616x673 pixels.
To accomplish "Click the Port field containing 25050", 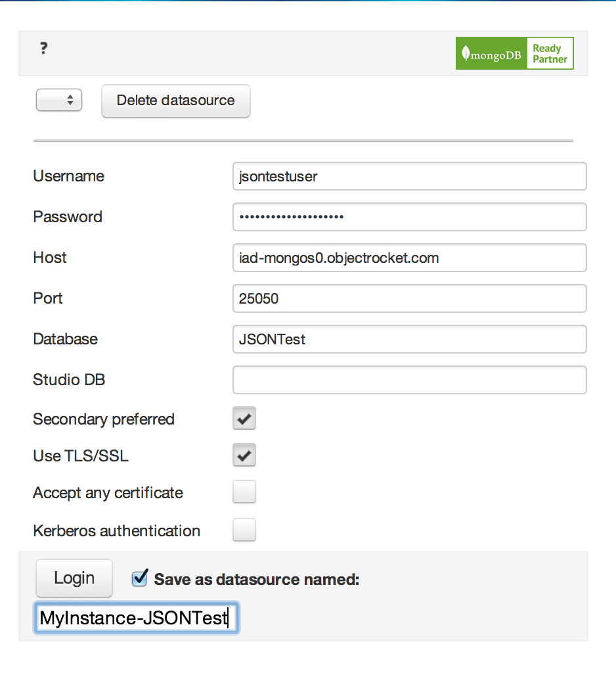I will pos(409,298).
